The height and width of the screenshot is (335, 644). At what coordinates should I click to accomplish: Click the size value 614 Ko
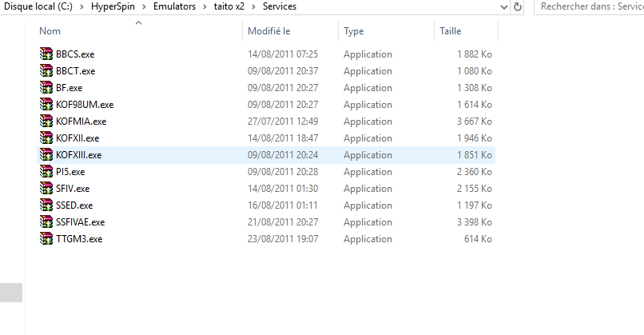tap(478, 239)
